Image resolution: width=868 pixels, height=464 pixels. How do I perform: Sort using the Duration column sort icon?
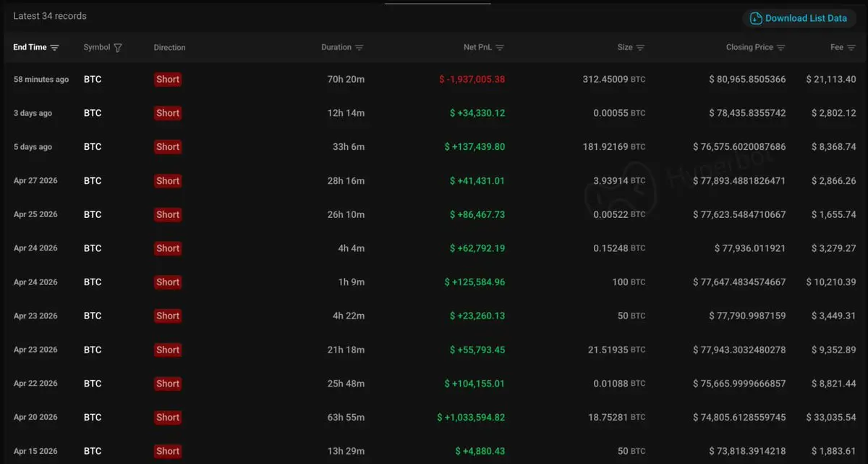pos(359,48)
